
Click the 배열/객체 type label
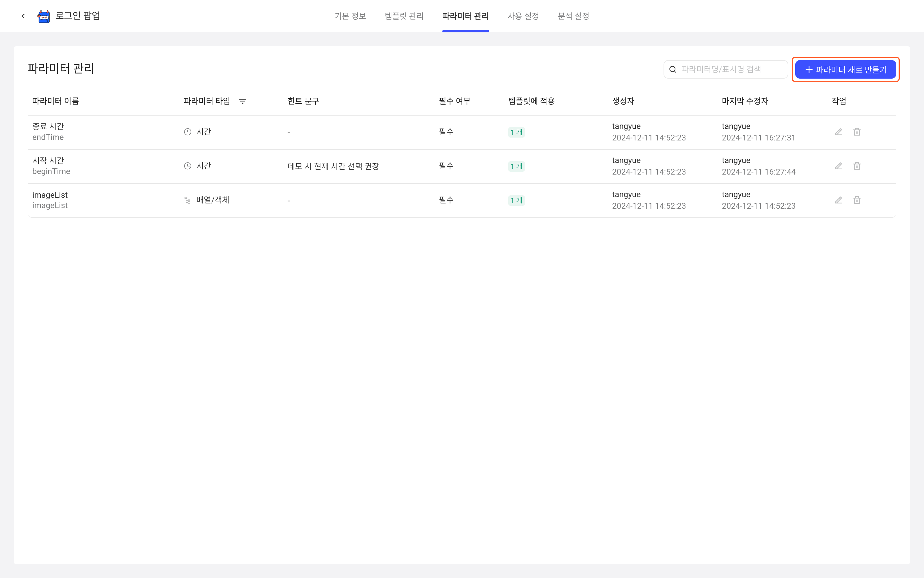point(213,200)
